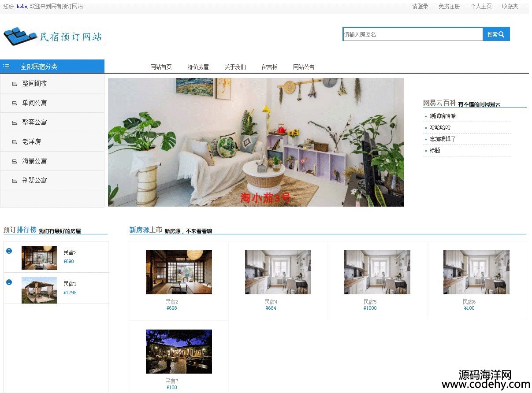Screen dimensions: 532x393
Task: Click the rank badge 3 beside 民宿2
Action: click(9, 251)
